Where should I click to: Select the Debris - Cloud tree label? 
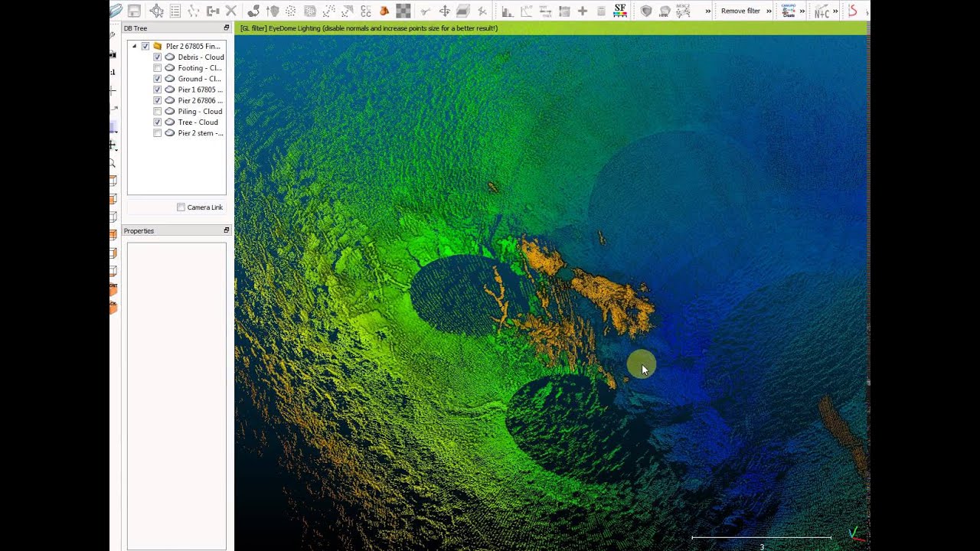coord(201,57)
